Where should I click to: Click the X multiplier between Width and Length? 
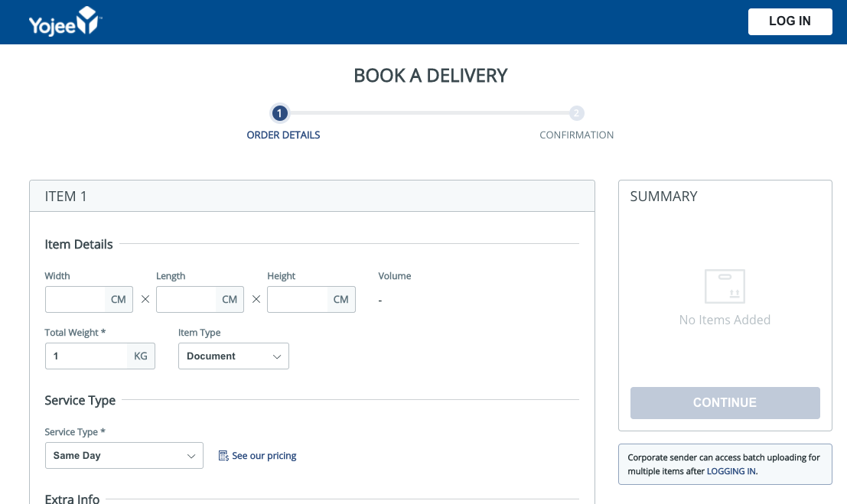coord(145,299)
